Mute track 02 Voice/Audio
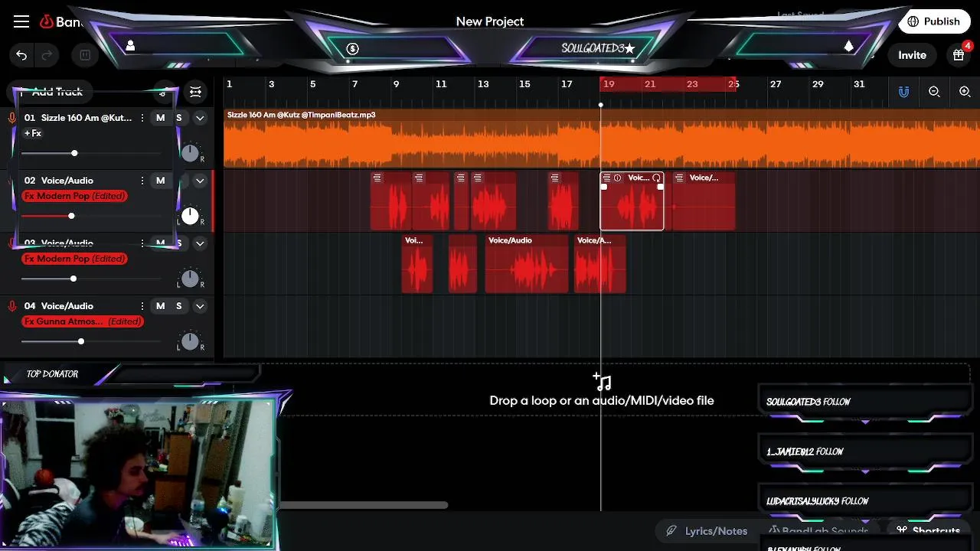980x551 pixels. pyautogui.click(x=160, y=181)
